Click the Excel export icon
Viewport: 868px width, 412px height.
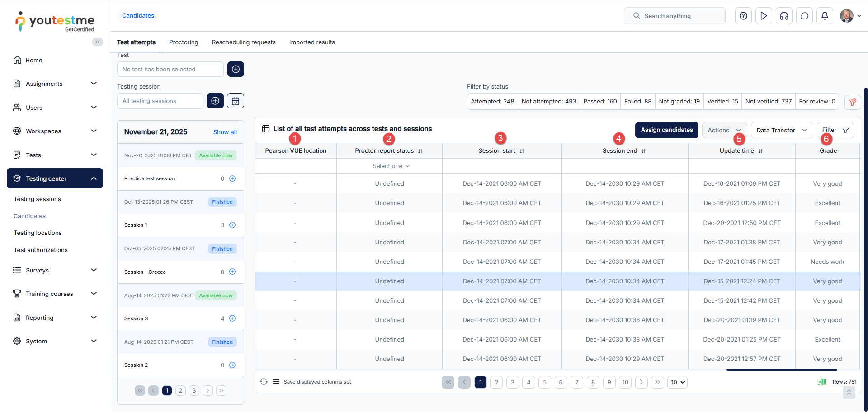pyautogui.click(x=821, y=382)
